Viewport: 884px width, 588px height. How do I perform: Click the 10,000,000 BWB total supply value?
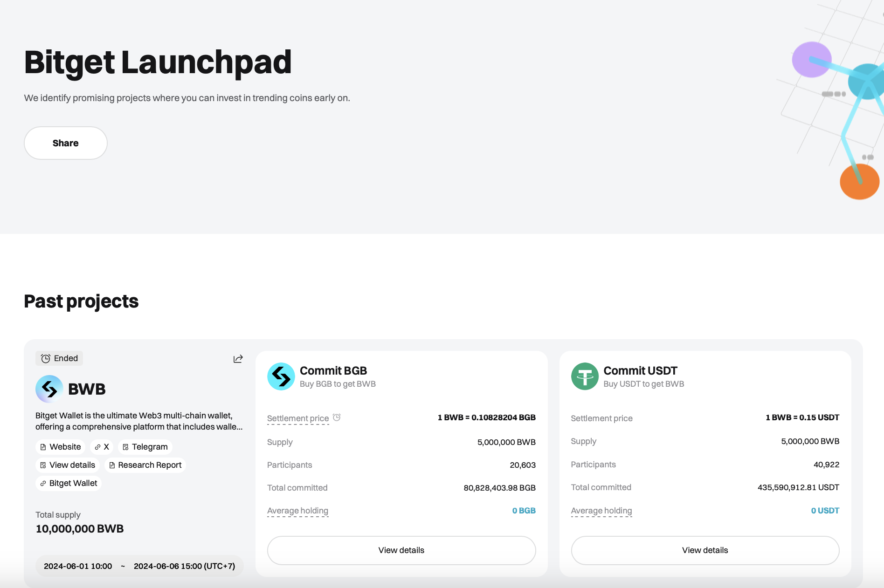click(80, 529)
